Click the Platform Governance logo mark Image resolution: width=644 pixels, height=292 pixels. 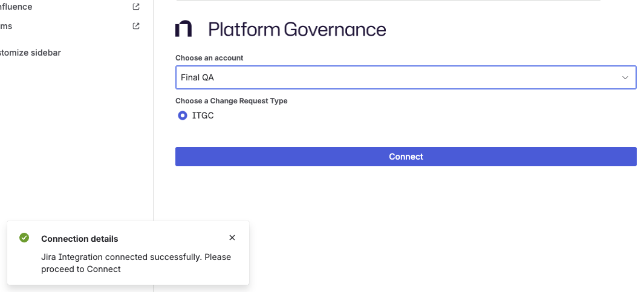point(183,29)
